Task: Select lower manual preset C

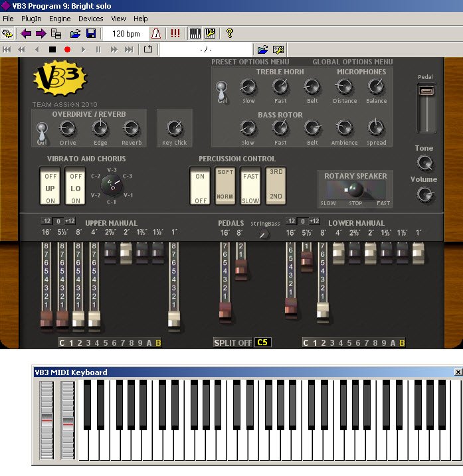Action: click(x=306, y=343)
